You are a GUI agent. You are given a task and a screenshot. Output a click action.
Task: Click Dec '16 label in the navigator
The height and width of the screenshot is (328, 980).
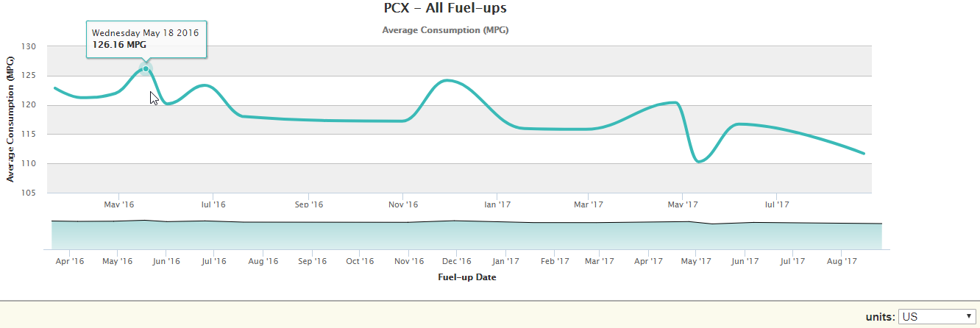tap(456, 261)
